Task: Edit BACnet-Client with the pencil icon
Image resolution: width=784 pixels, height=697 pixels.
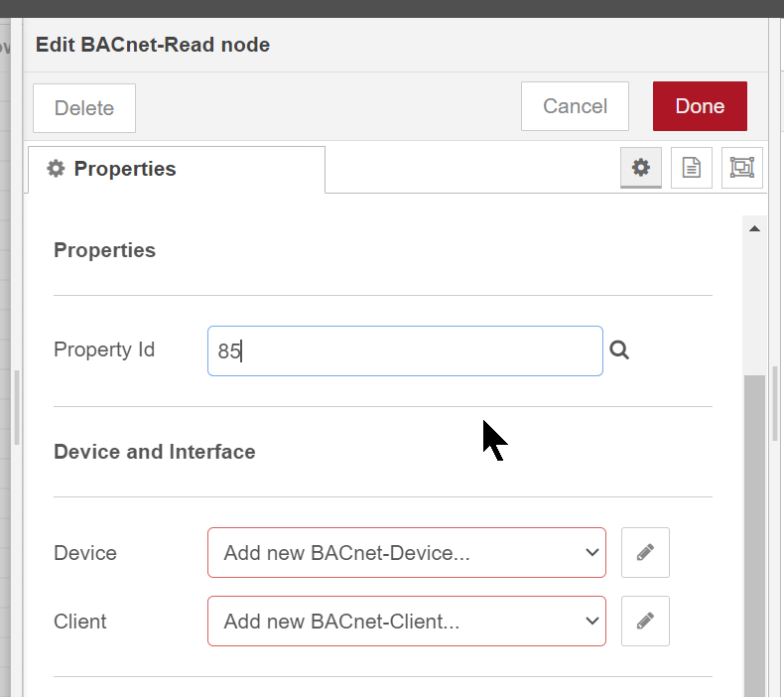Action: pos(645,621)
